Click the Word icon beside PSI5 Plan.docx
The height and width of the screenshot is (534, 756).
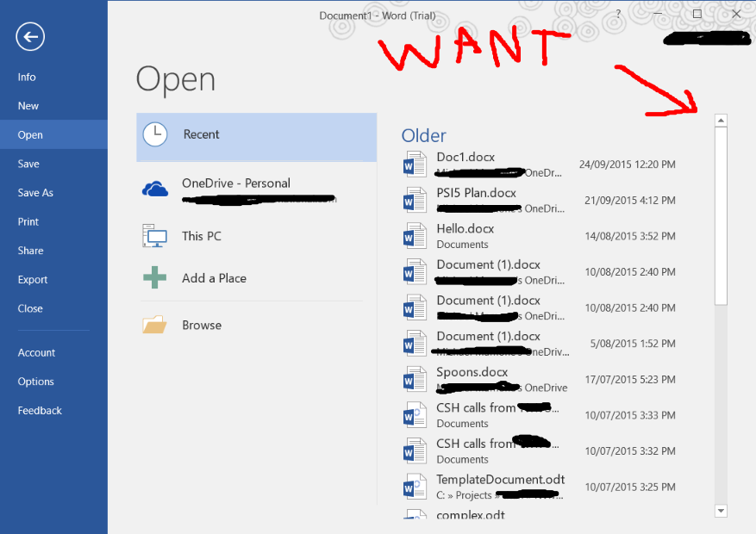415,200
